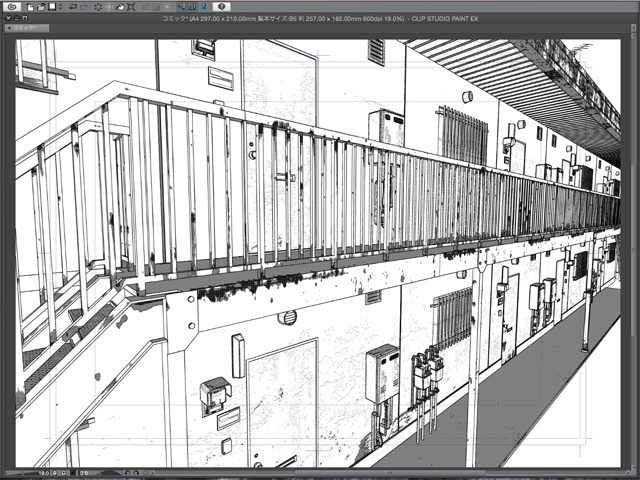Switch to the コミック* canvas tab
The width and height of the screenshot is (640, 480).
(27, 28)
